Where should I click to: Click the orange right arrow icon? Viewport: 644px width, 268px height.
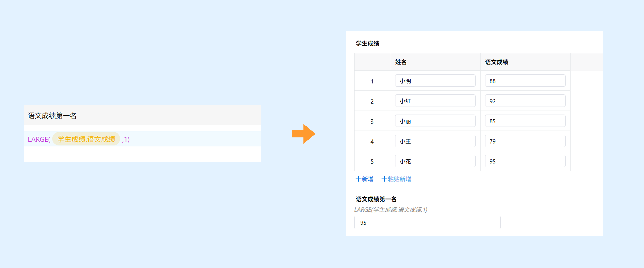[304, 134]
